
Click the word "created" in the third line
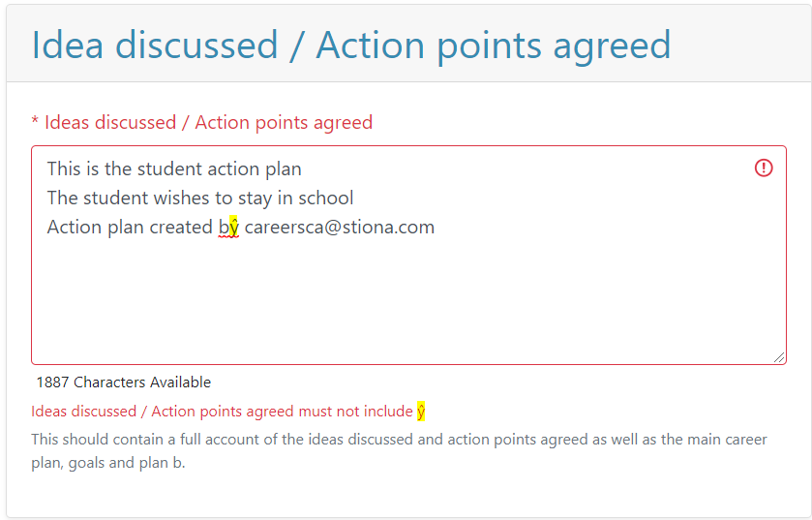[x=181, y=228]
